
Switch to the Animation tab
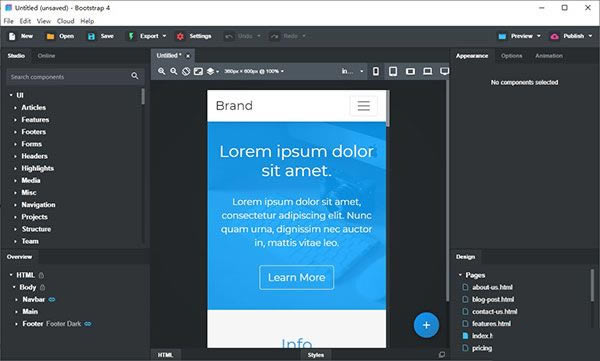(549, 56)
